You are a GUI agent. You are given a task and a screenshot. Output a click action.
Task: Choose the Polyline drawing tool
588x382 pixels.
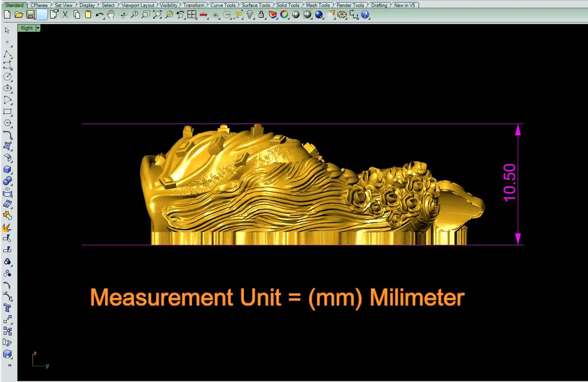click(7, 55)
